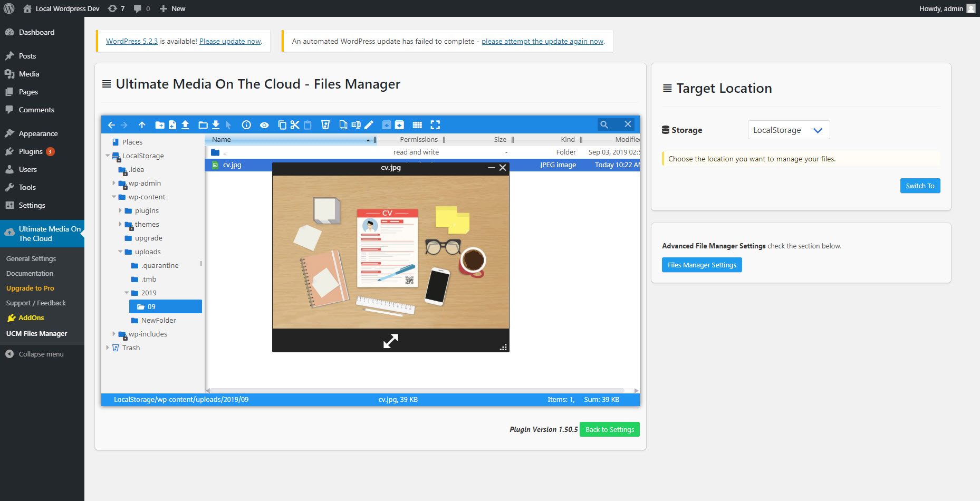Expand the wp-admin folder arrow
Viewport: 980px width, 501px height.
click(114, 183)
